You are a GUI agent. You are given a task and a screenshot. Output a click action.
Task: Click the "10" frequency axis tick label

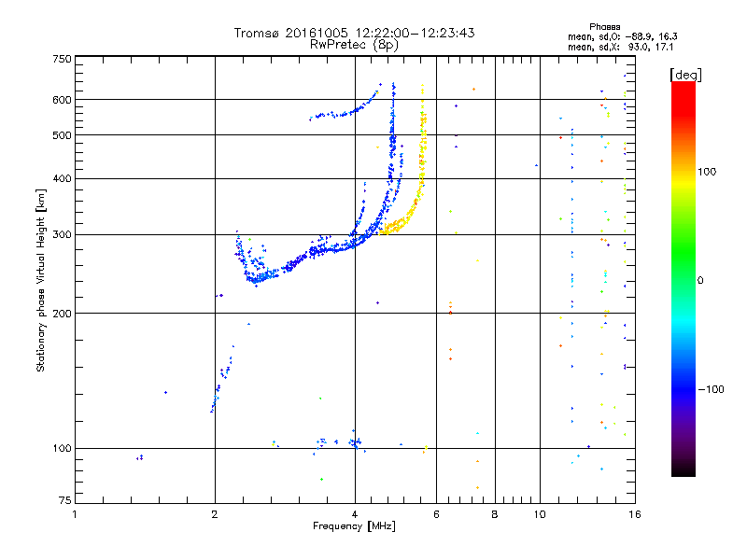click(540, 514)
